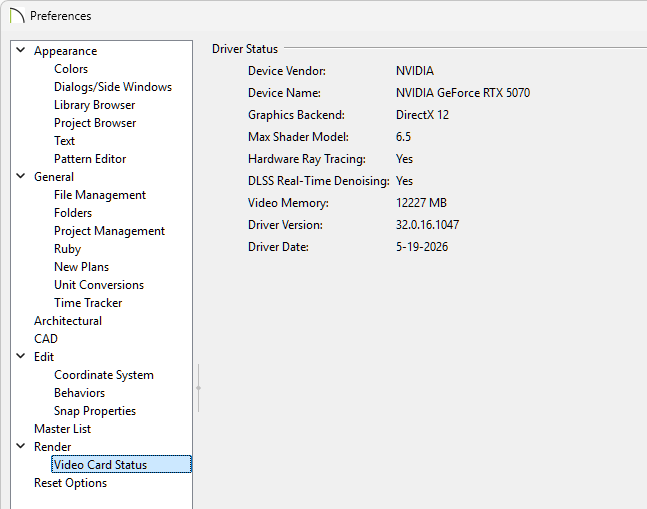Screen dimensions: 647x509
Task: Open the Text preferences page
Action: pos(64,141)
